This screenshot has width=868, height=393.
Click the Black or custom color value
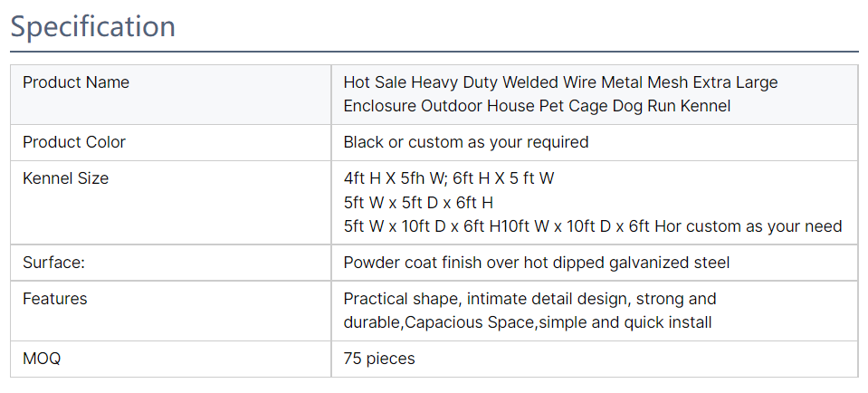click(465, 142)
